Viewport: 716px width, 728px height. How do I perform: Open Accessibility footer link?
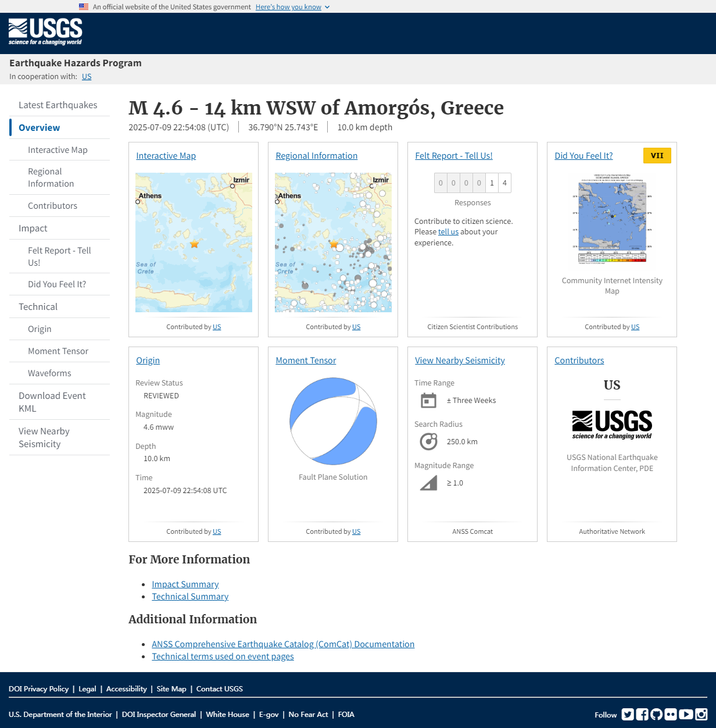pyautogui.click(x=127, y=689)
